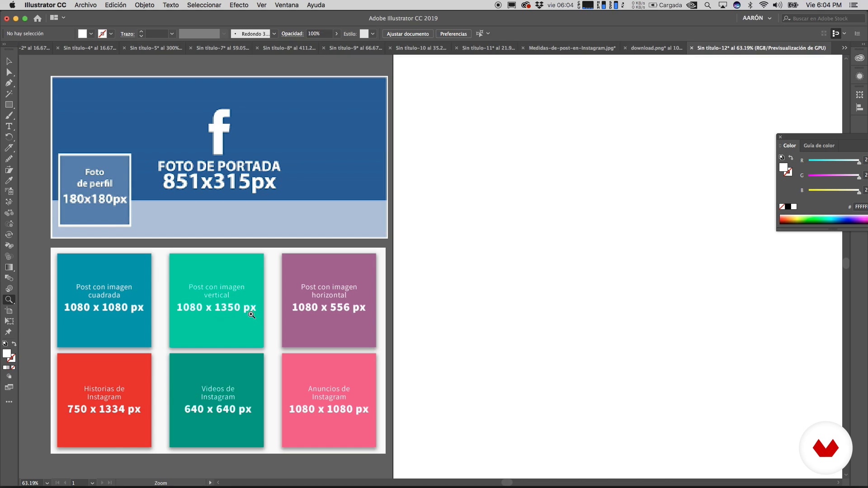
Task: Set paint to None in toolbar
Action: (13, 367)
